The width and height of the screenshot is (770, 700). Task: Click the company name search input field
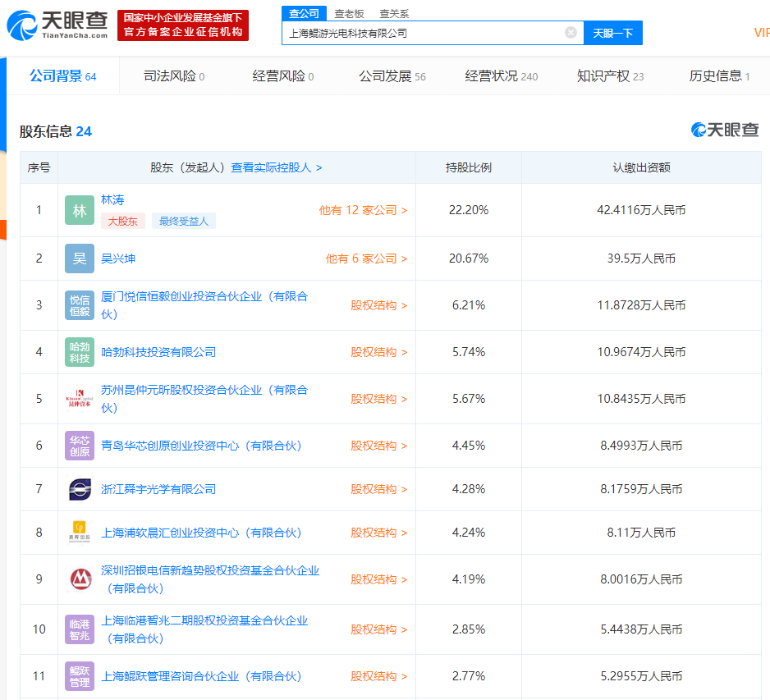point(423,34)
